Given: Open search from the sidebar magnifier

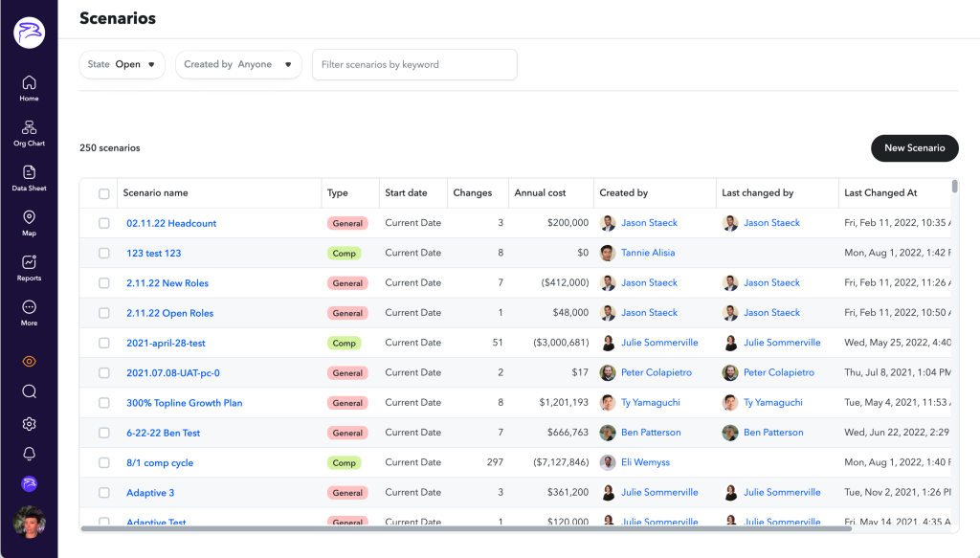Looking at the screenshot, I should click(29, 391).
